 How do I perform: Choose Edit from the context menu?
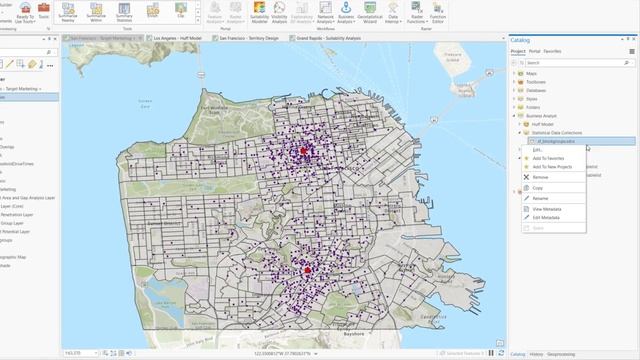point(554,150)
